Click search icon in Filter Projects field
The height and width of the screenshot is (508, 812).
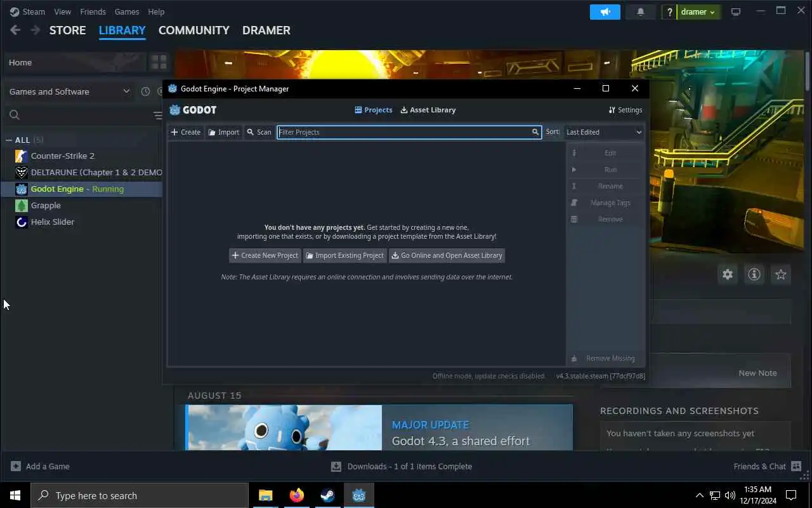point(535,132)
